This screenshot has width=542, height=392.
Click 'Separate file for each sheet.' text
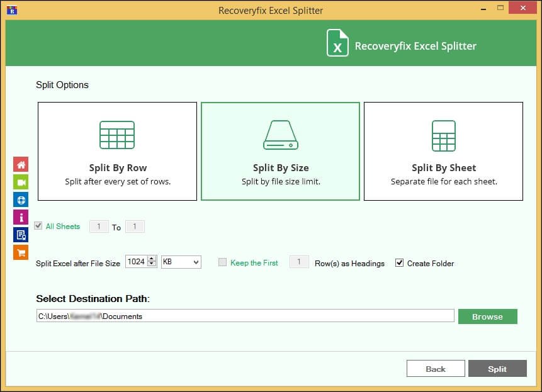(444, 182)
